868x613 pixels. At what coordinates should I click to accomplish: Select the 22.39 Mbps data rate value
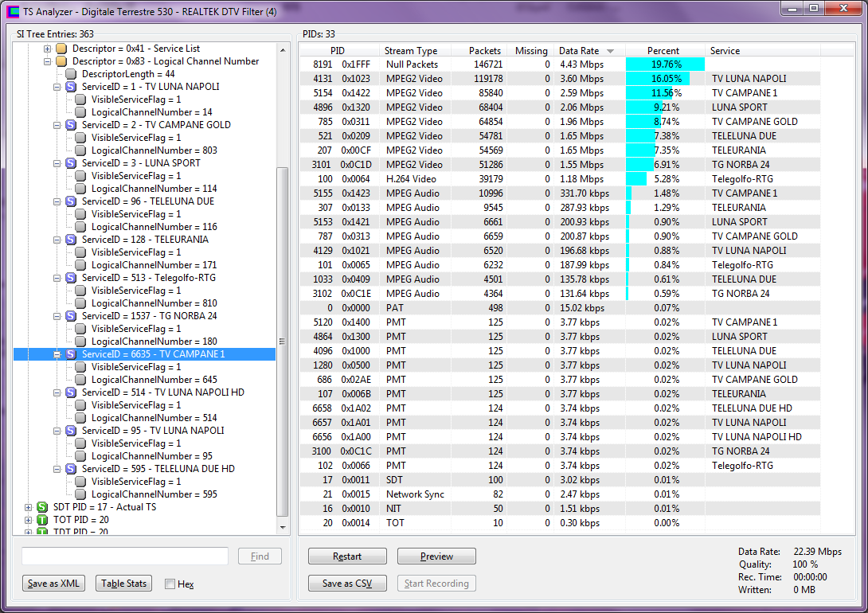[x=817, y=552]
